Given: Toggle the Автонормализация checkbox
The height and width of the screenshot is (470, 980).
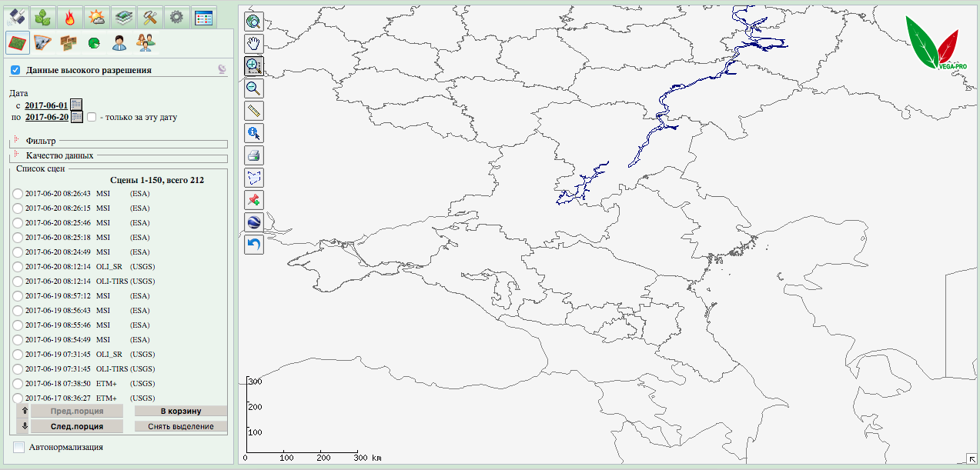Looking at the screenshot, I should pyautogui.click(x=19, y=447).
